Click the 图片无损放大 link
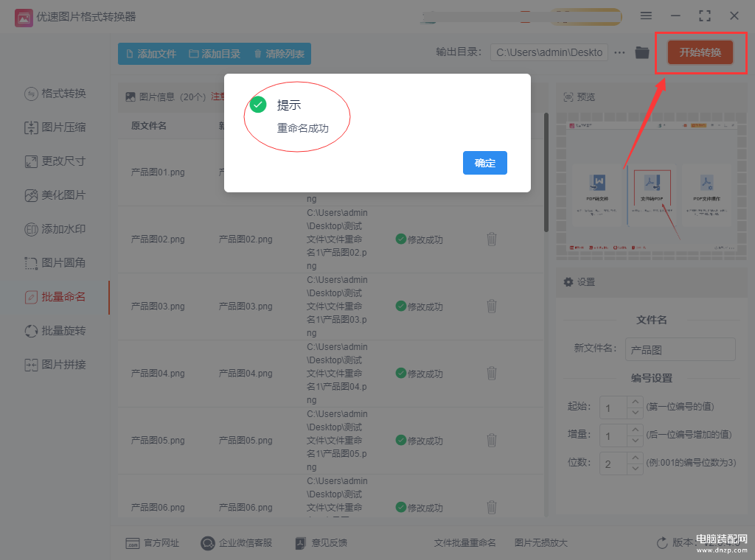 click(x=540, y=542)
